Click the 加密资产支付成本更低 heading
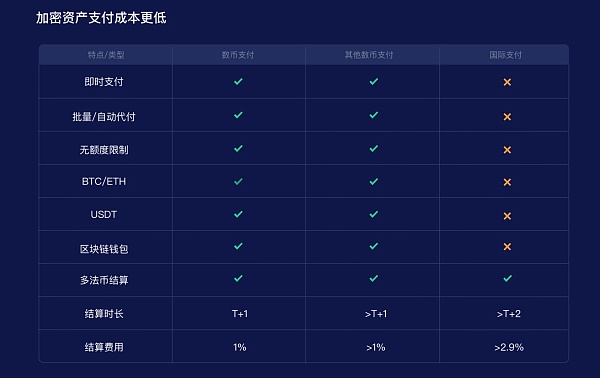Viewport: 600px width, 378px height. [101, 18]
